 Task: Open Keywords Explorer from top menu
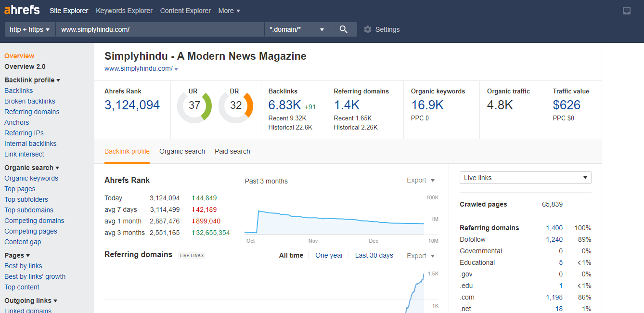tap(124, 11)
